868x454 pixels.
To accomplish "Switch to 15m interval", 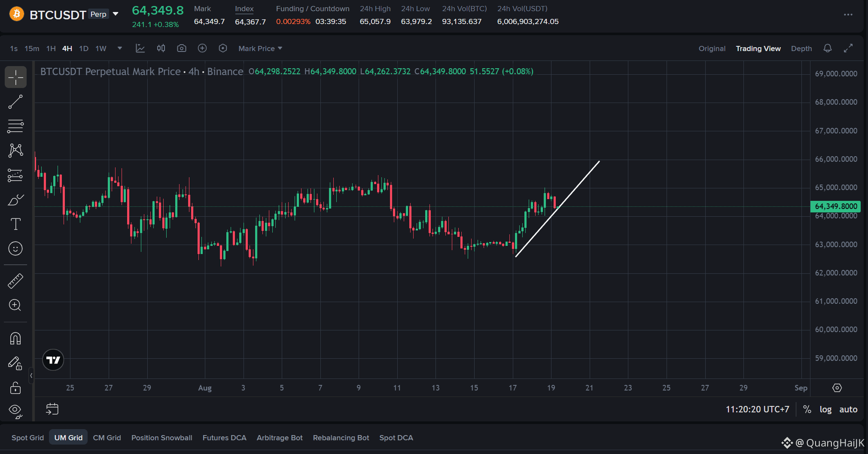I will [32, 48].
